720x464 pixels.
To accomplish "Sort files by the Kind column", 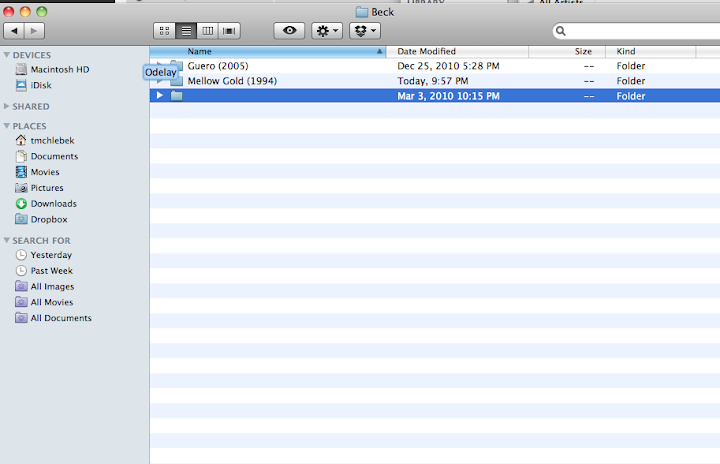I will 651,51.
